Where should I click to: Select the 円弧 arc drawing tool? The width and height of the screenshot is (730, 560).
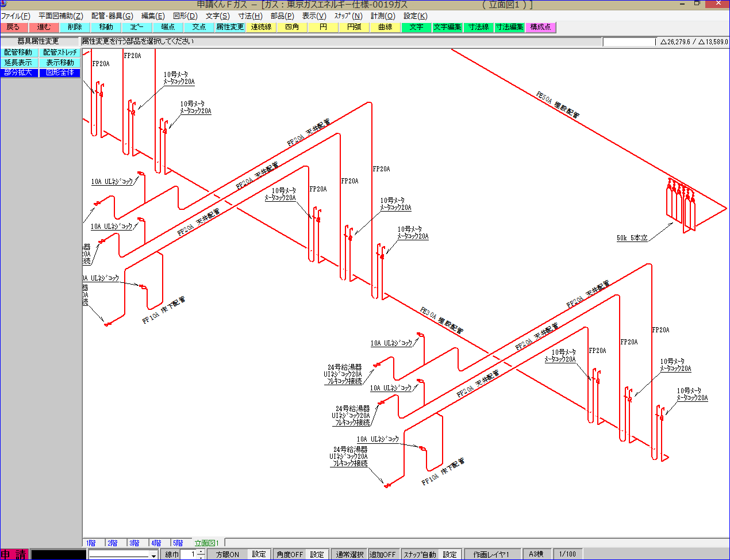(x=354, y=27)
